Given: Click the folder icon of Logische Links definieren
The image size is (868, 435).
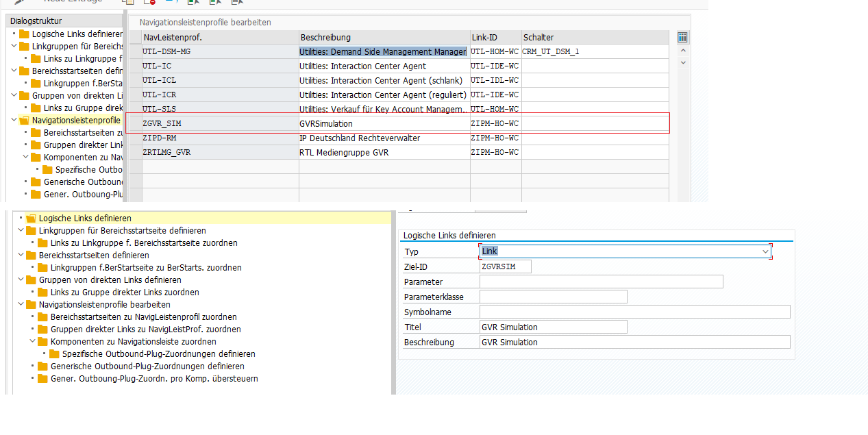Looking at the screenshot, I should (31, 219).
